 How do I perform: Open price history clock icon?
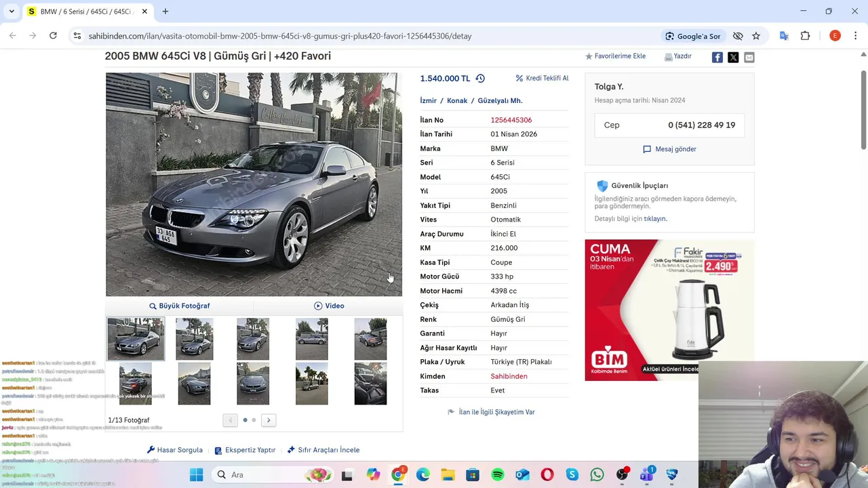[x=480, y=79]
